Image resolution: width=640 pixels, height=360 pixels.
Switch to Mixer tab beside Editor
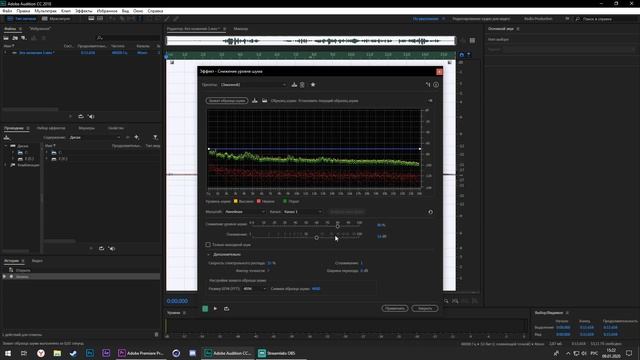click(241, 29)
